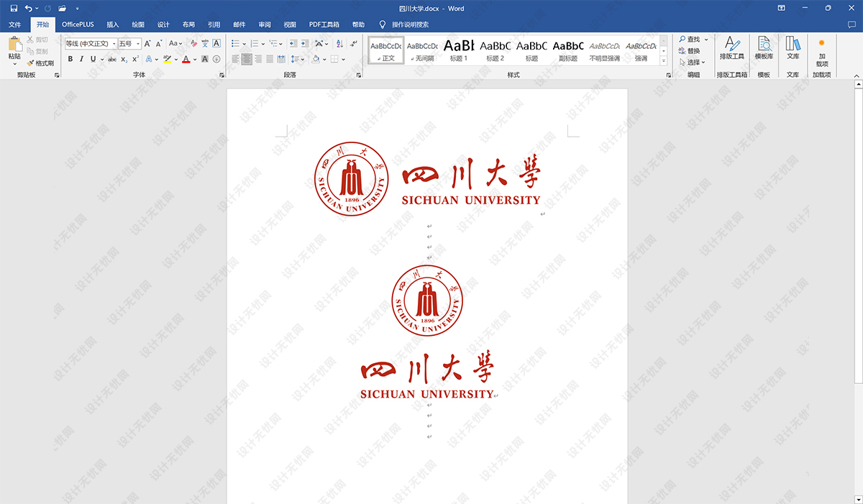Apply the 无间隔 no-spacing style
The width and height of the screenshot is (863, 504).
click(422, 50)
